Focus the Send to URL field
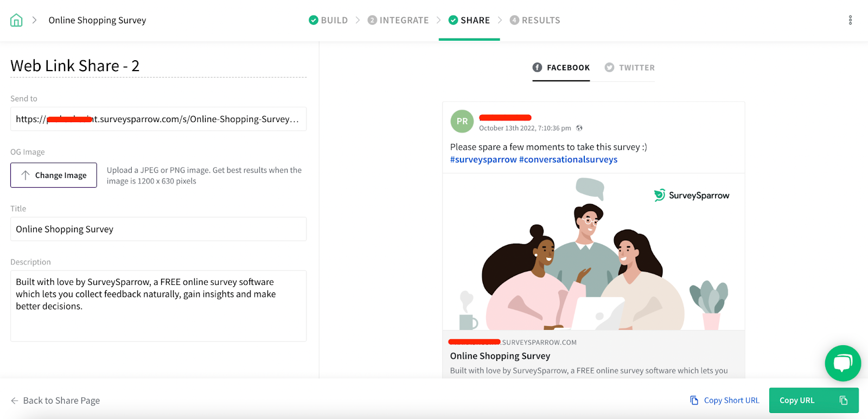Screen dimensions: 868x419 coord(158,119)
